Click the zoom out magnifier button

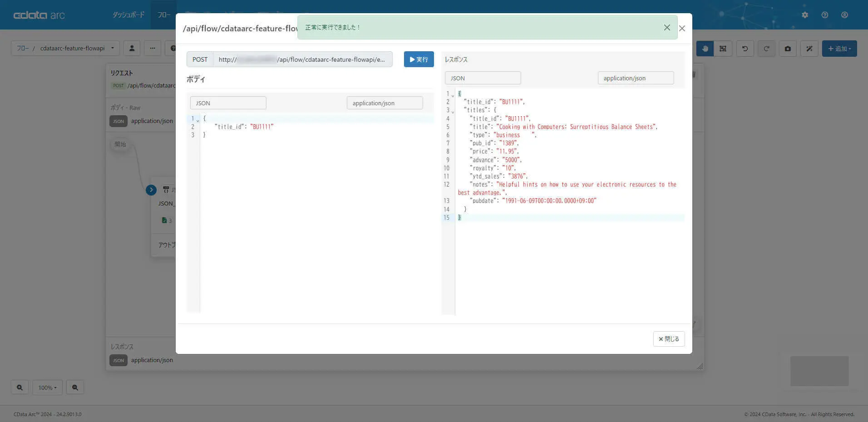point(75,388)
